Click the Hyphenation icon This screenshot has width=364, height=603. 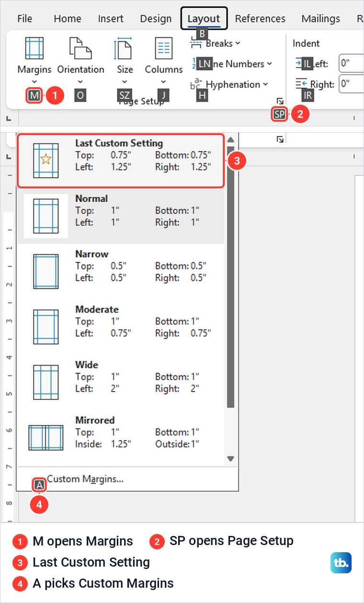pyautogui.click(x=196, y=85)
